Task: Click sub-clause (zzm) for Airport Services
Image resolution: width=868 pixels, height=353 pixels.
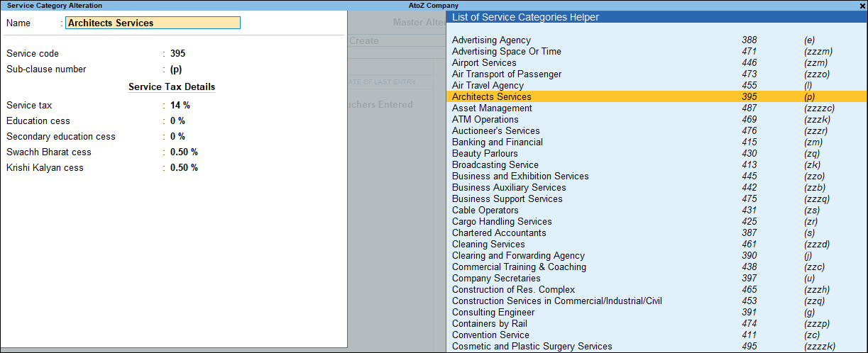Action: click(815, 62)
